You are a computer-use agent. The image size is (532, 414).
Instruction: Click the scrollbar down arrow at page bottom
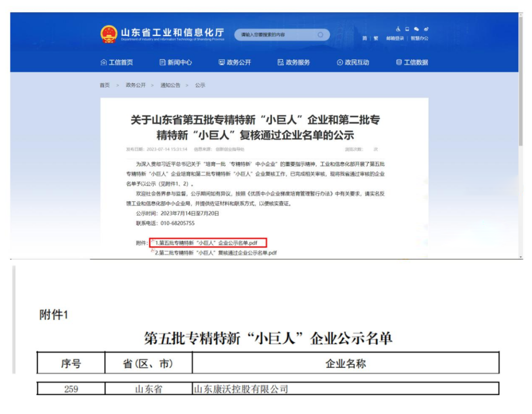521,257
